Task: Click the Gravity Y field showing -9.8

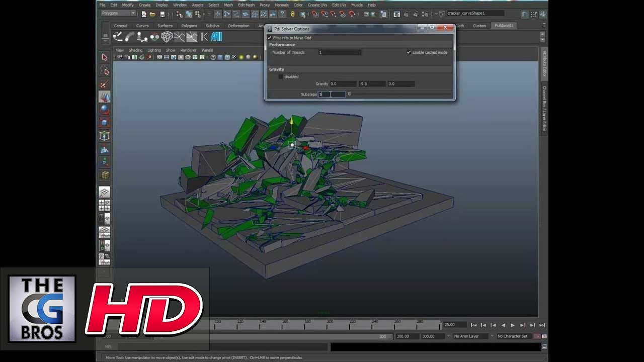Action: pos(372,84)
